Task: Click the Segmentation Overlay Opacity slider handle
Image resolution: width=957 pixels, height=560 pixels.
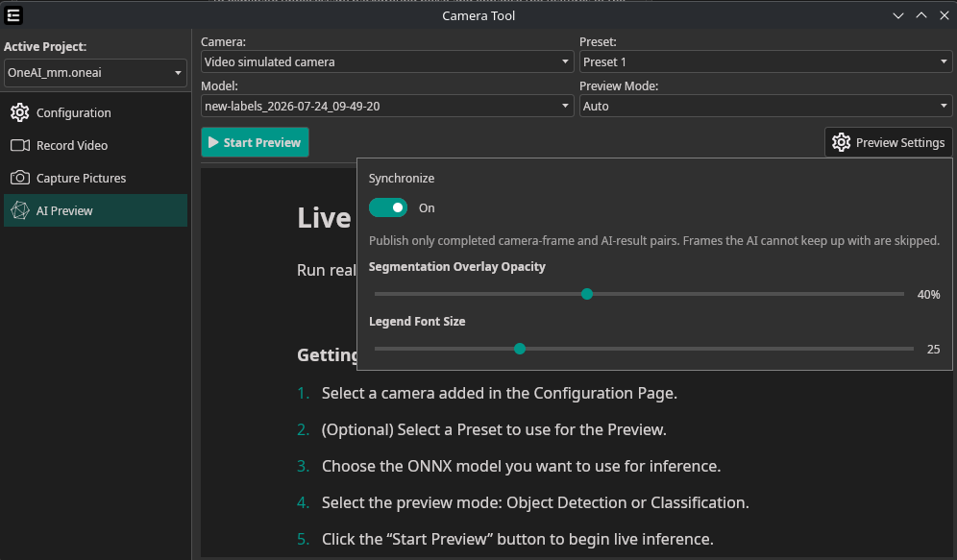Action: coord(586,294)
